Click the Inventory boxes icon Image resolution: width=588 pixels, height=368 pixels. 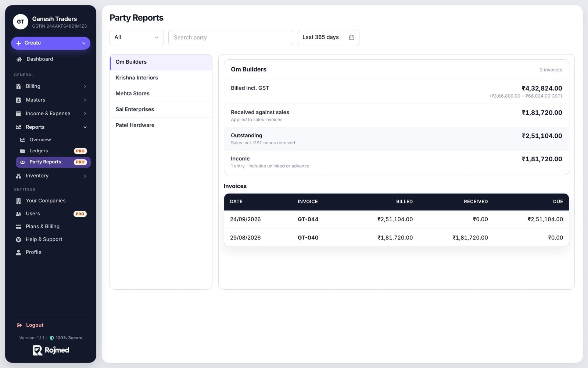click(18, 176)
